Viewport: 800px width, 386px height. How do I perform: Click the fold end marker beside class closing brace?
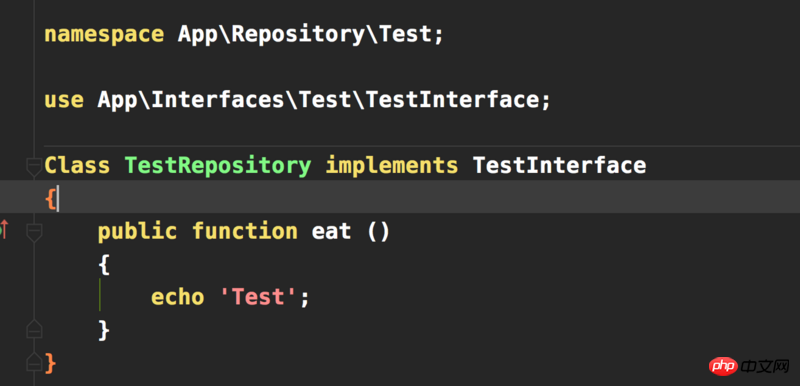34,361
